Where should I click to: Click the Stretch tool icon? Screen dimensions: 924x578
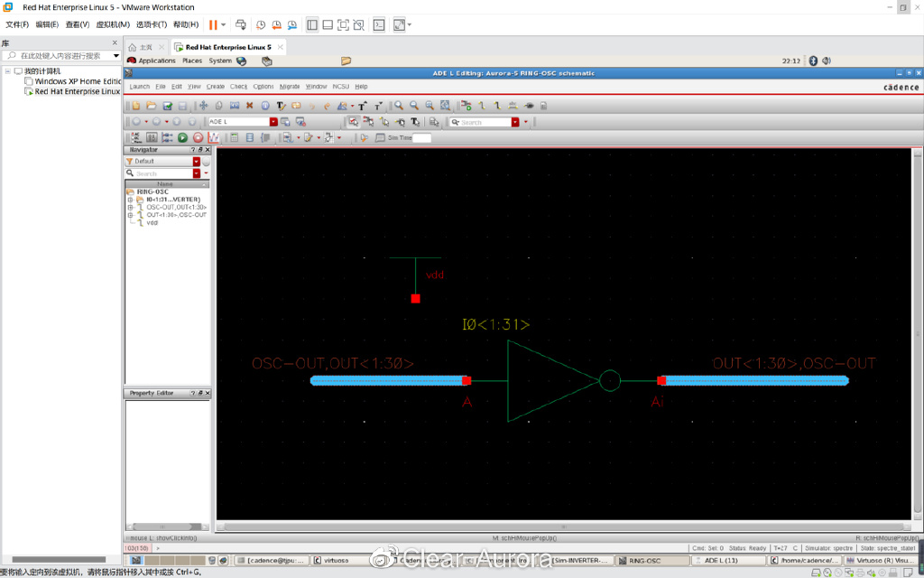click(235, 106)
